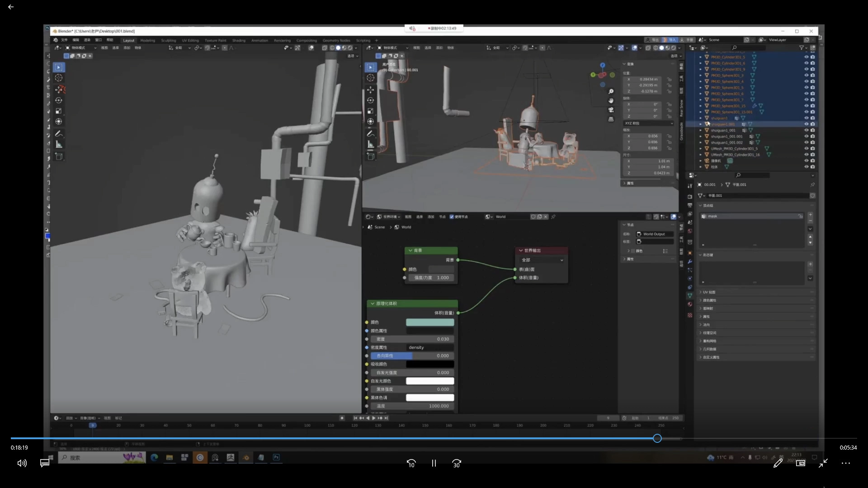Click the zoom magnifier icon in right viewport
Image resolution: width=868 pixels, height=488 pixels.
click(611, 91)
